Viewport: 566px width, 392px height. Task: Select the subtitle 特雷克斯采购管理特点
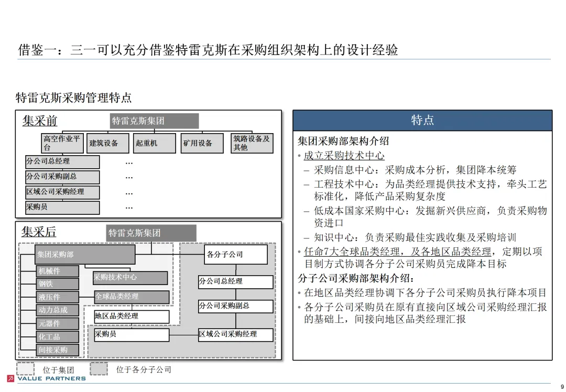click(x=74, y=97)
